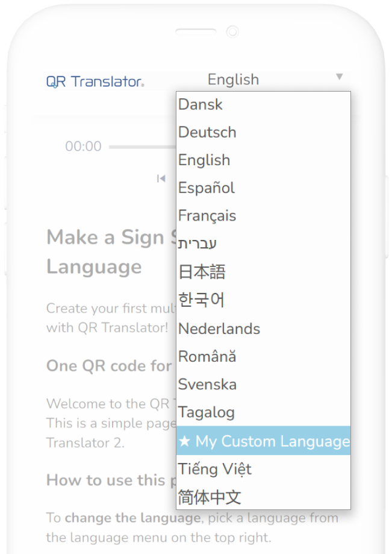Choose Español as the page language
Screen dimensions: 392x554
(x=206, y=187)
